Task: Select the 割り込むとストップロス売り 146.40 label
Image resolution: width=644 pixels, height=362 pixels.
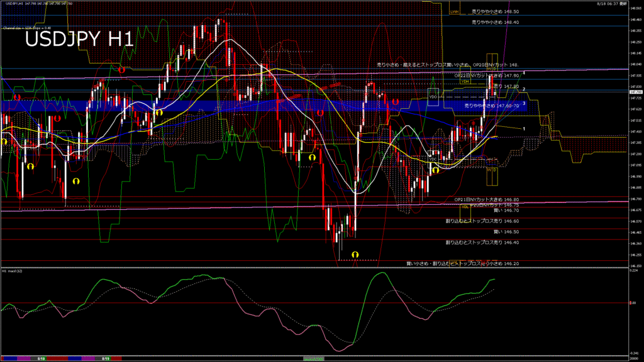Action: [x=482, y=242]
